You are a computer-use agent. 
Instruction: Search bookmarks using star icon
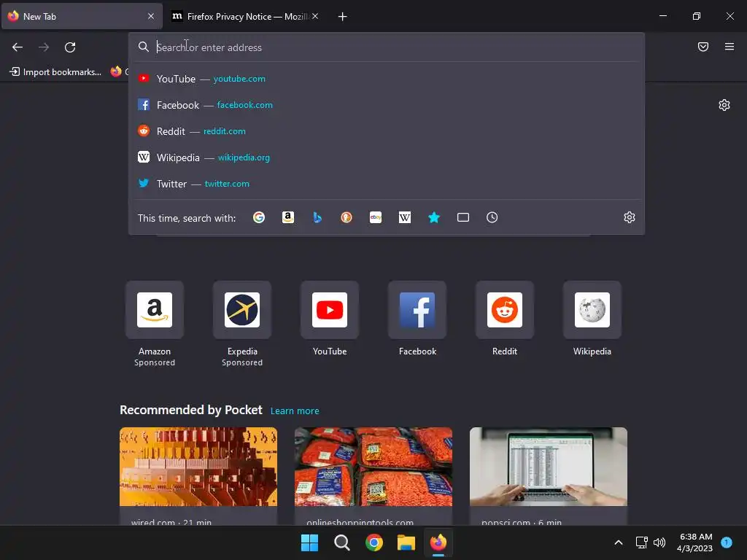click(433, 217)
